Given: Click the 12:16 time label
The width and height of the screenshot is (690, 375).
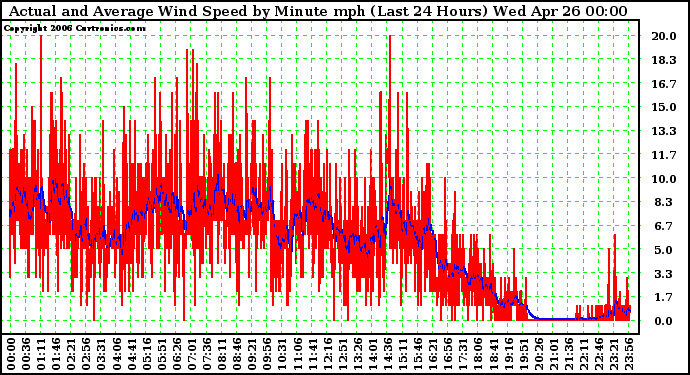Looking at the screenshot, I should click(x=327, y=354).
